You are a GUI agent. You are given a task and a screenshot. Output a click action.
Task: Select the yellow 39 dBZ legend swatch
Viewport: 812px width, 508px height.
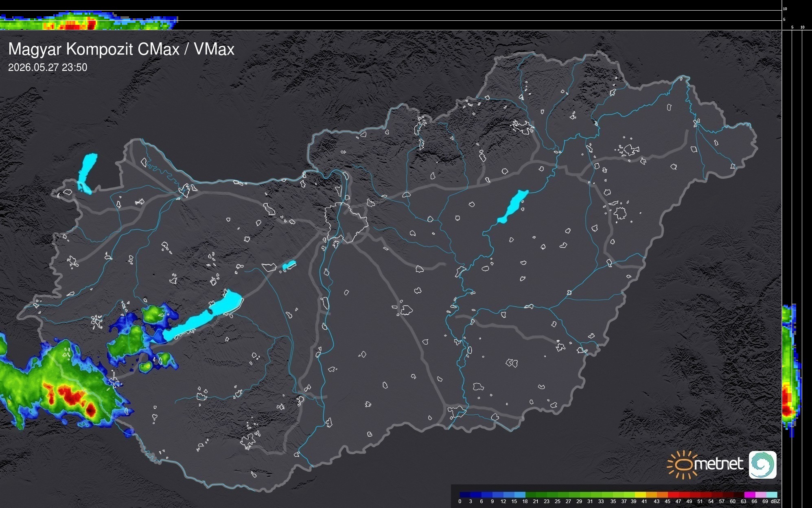tap(639, 495)
